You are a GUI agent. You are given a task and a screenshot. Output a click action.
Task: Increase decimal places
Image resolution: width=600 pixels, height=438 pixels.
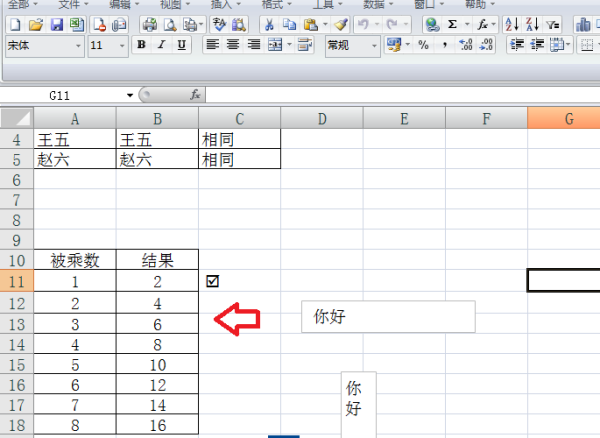click(466, 46)
